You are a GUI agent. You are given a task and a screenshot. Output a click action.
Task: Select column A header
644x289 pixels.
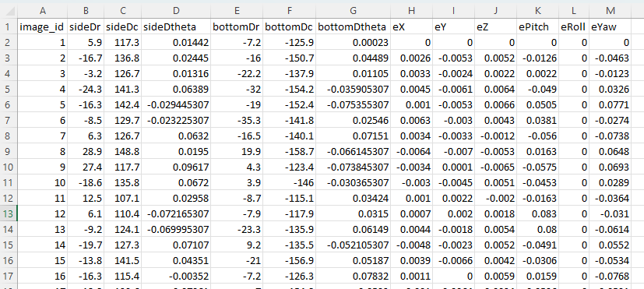pos(42,10)
